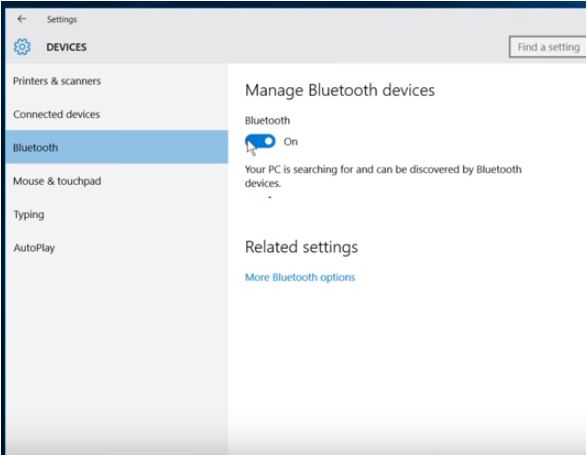Click the PC is searching status text
587x456 pixels.
point(383,176)
